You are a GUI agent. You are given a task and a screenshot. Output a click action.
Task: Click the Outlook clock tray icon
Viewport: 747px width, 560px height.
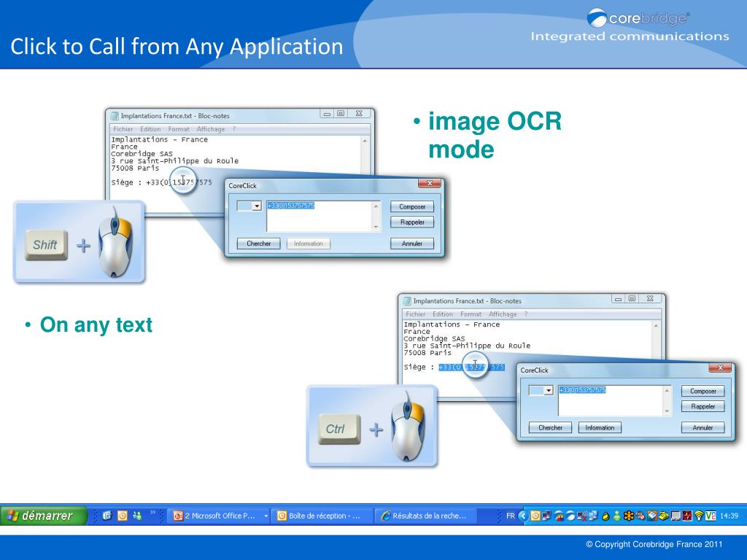pyautogui.click(x=535, y=516)
